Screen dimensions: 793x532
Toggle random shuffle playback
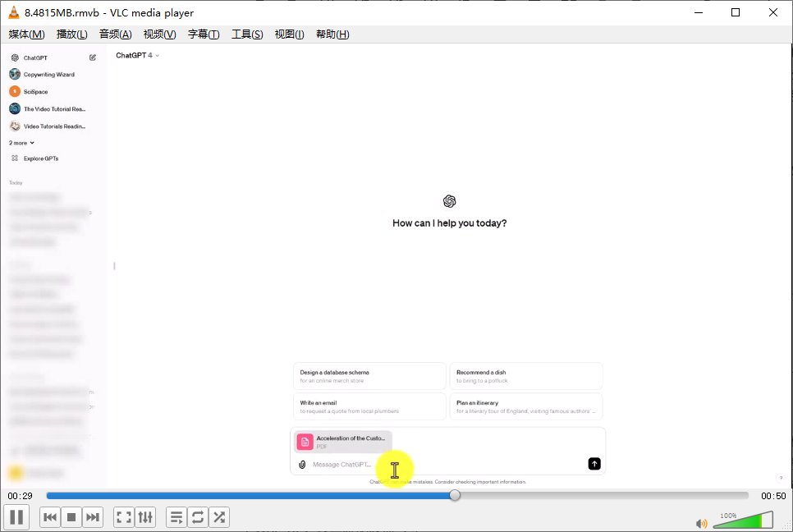219,517
